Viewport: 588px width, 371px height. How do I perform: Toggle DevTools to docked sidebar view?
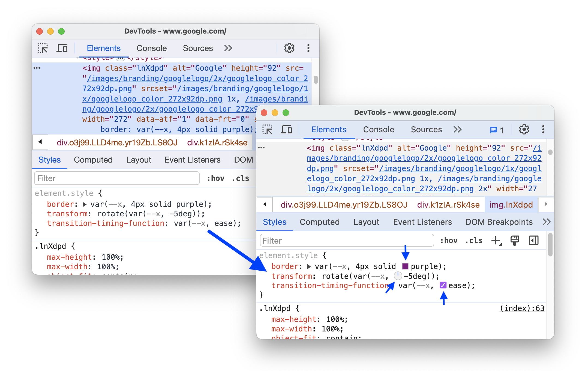coord(534,241)
